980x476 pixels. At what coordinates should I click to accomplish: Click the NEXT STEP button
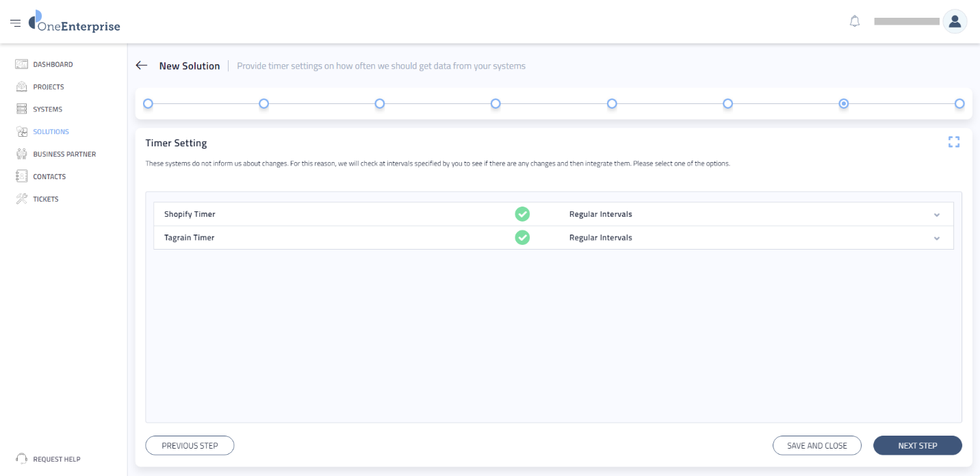click(x=917, y=445)
